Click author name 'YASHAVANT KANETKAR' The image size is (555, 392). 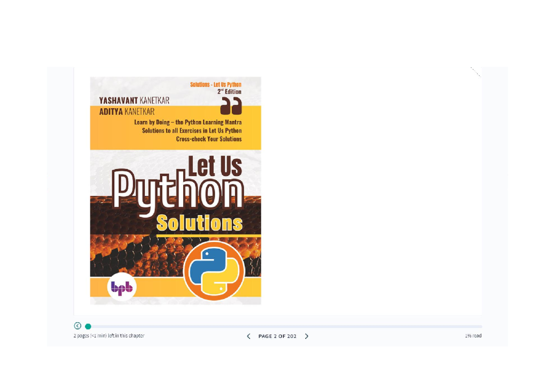point(134,101)
